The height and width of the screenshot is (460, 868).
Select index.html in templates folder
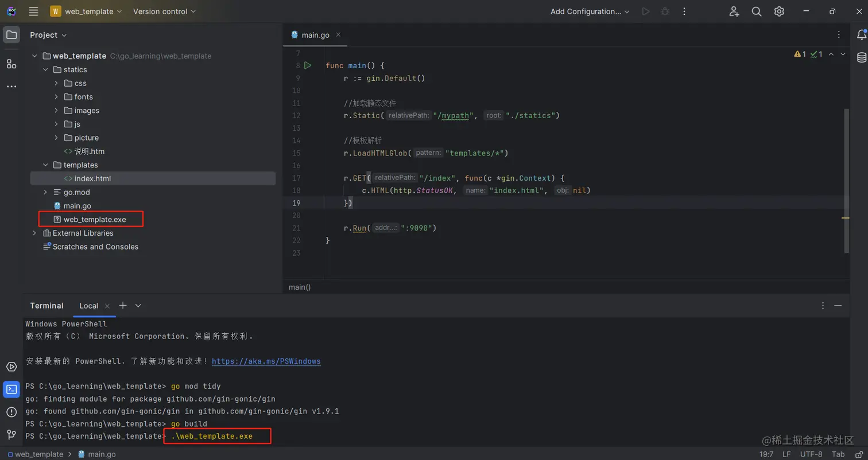click(x=152, y=178)
